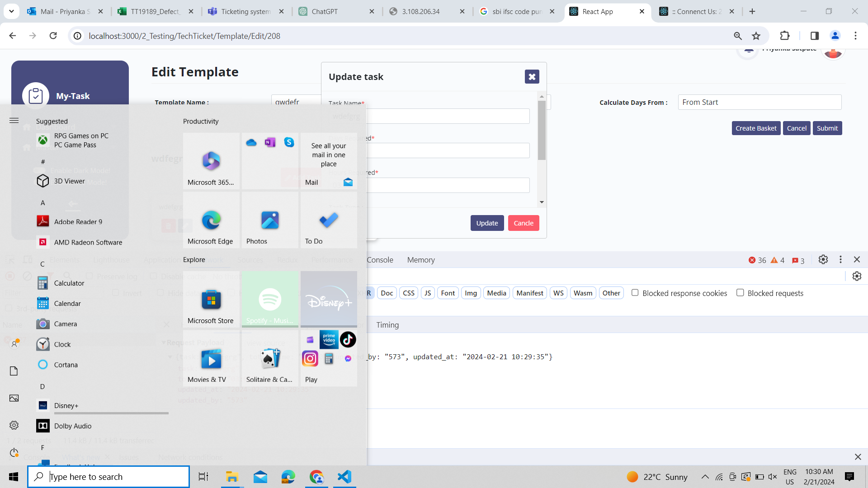868x488 pixels.
Task: Open Solitaire & Casual Games tile
Action: click(270, 358)
